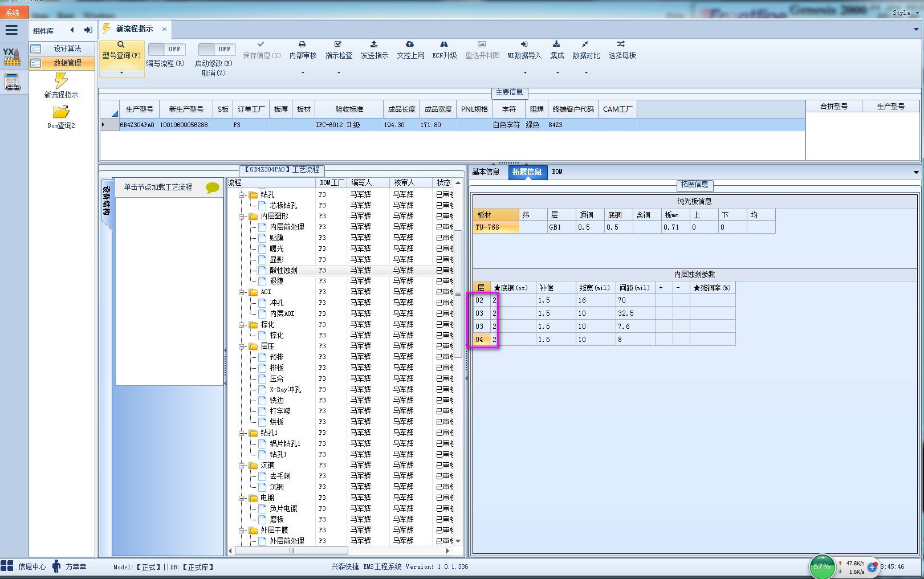Click the process tree horizontal scrollbar thumb
924x579 pixels.
291,551
